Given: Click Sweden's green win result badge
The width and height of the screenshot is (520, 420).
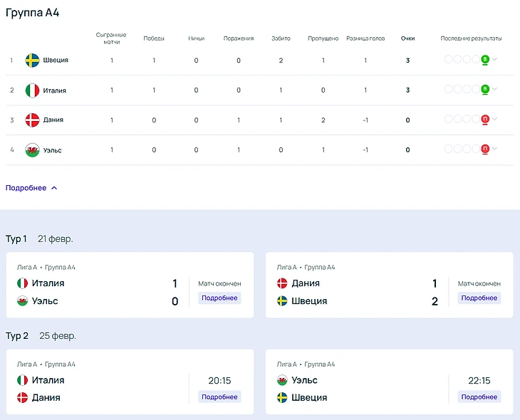Looking at the screenshot, I should coord(485,60).
